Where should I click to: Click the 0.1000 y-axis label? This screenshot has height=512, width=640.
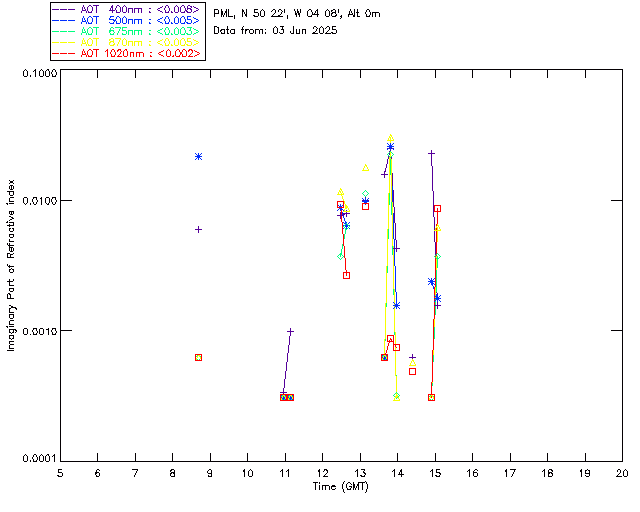point(40,73)
